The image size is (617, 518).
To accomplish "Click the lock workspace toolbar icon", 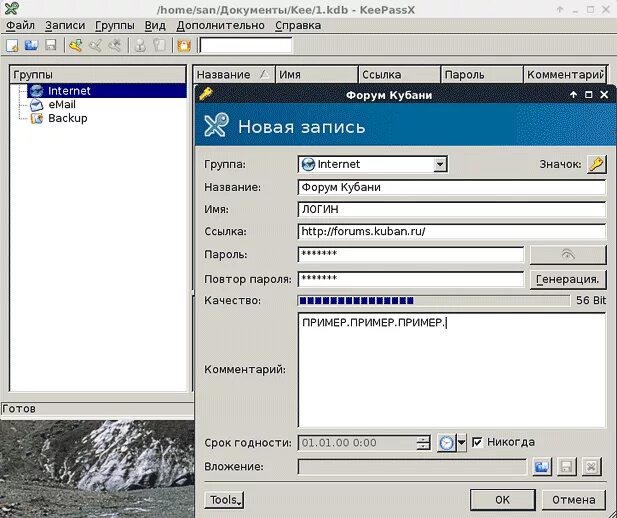I will coord(184,46).
